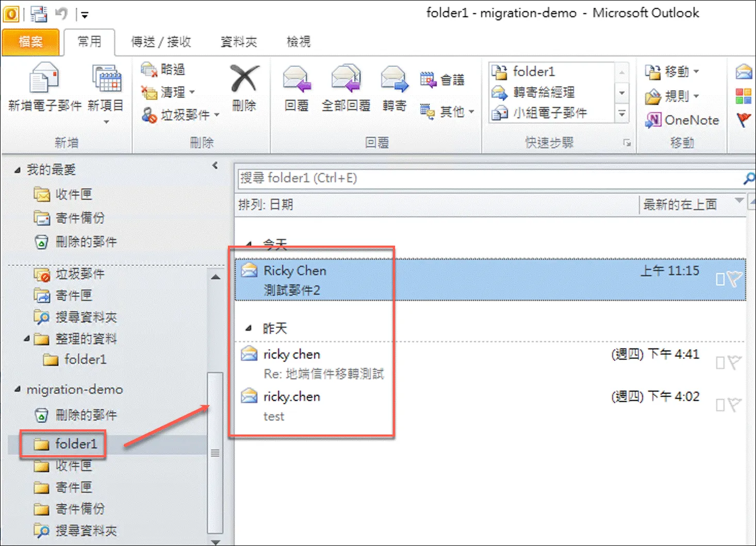756x546 pixels.
Task: Open the Customize Quick Access Toolbar dropdown
Action: (85, 15)
